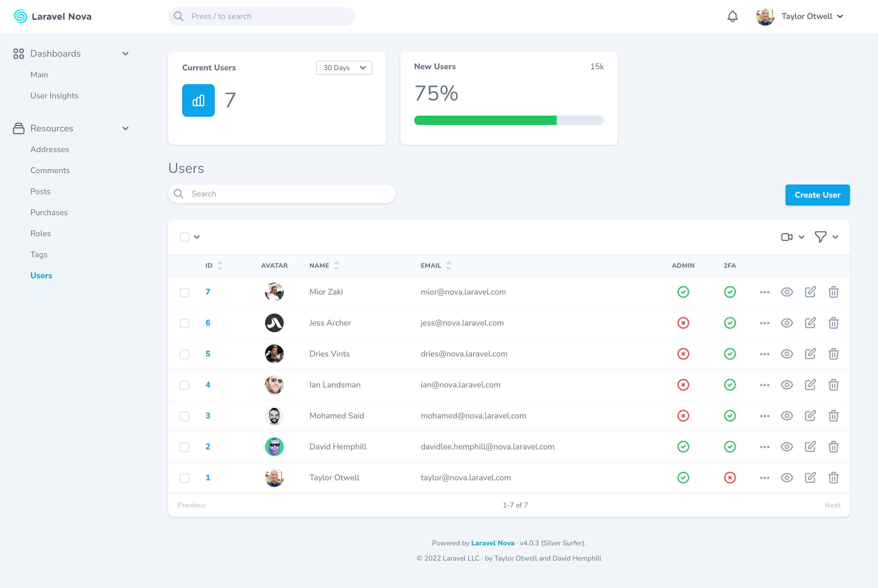Screen dimensions: 878x588
Task: Expand the Resources sidebar section
Action: pyautogui.click(x=127, y=128)
